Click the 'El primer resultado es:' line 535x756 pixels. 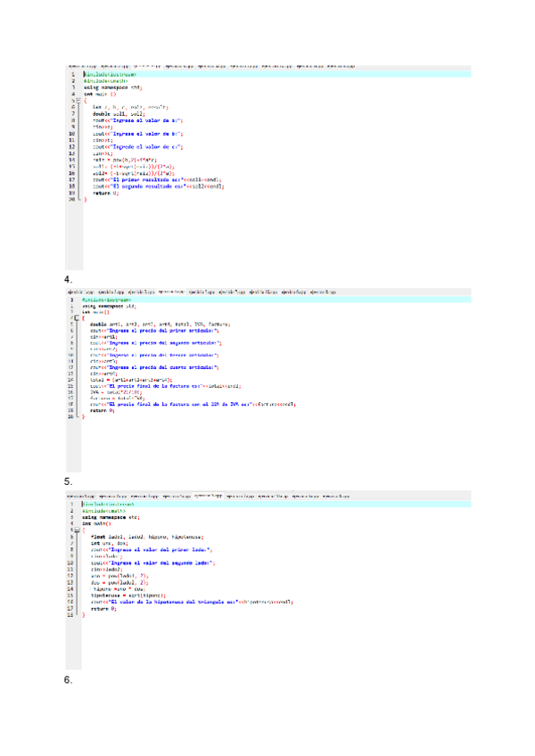point(157,179)
